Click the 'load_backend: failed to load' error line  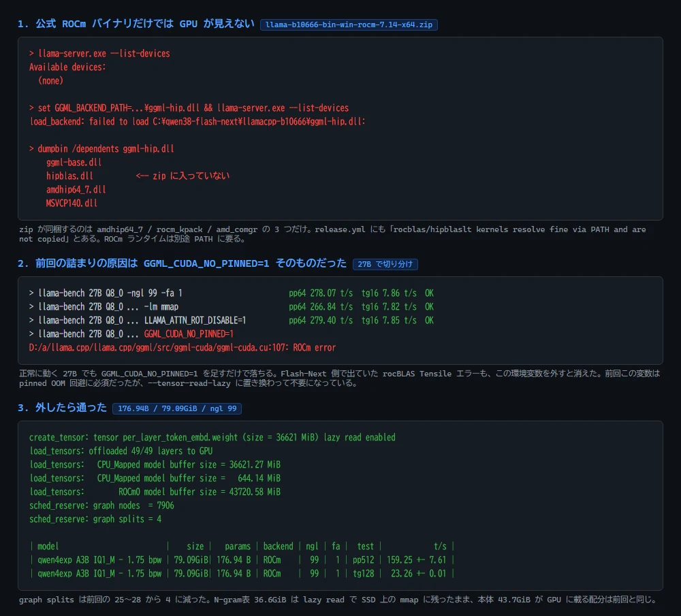(197, 122)
